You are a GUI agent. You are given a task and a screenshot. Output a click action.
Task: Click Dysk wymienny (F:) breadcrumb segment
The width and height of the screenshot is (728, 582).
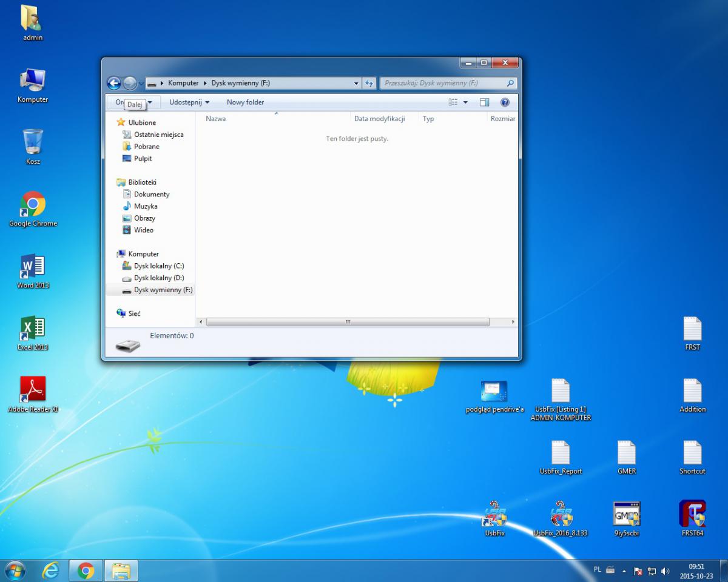(x=240, y=83)
